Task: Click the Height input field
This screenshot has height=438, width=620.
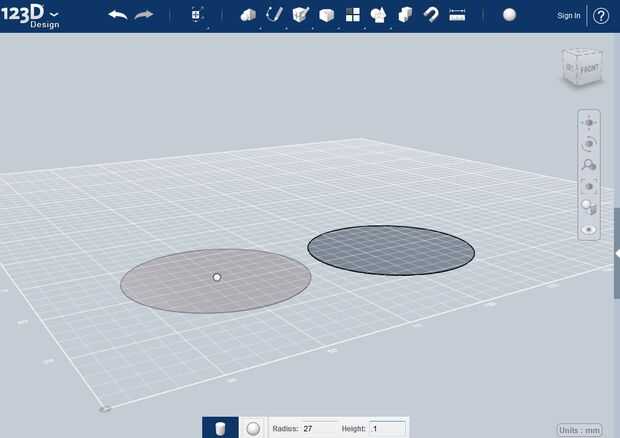Action: tap(387, 429)
